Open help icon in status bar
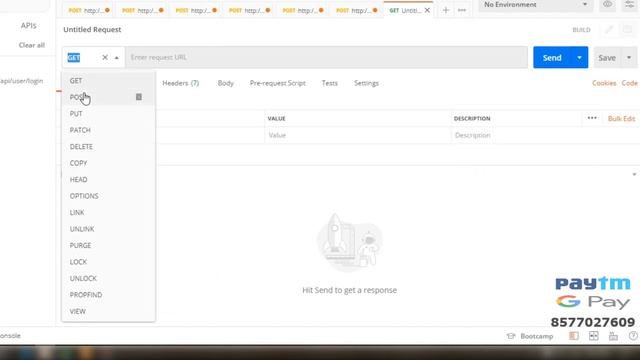The height and width of the screenshot is (360, 640). click(x=633, y=336)
